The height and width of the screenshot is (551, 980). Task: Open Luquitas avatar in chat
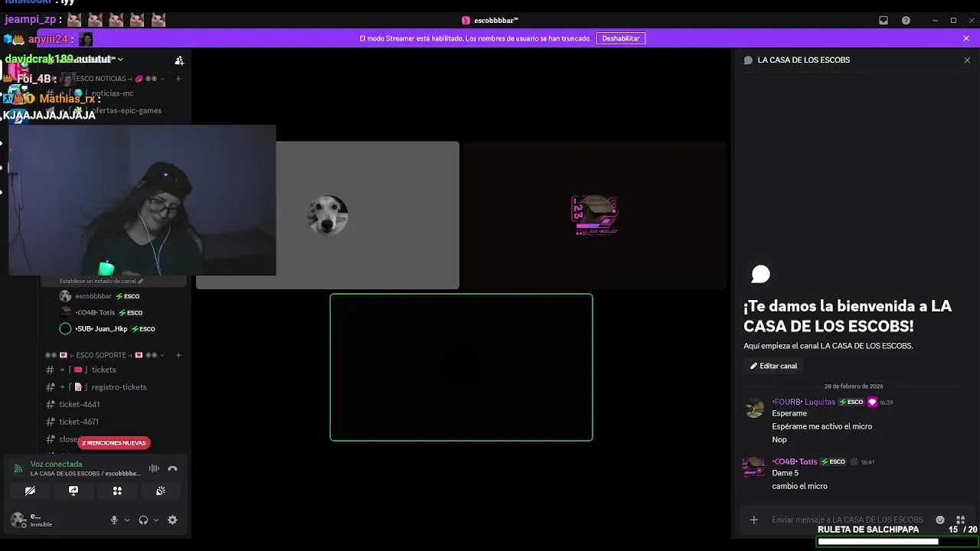[755, 407]
